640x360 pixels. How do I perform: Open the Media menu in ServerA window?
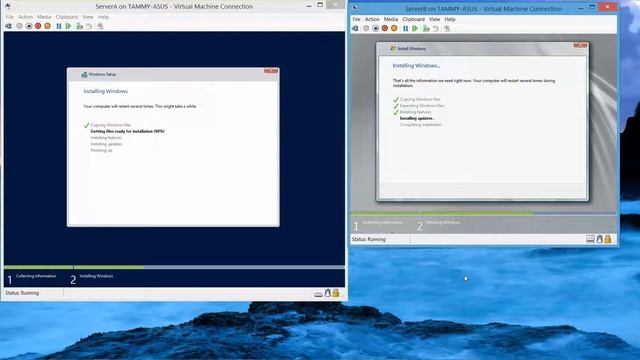click(44, 17)
